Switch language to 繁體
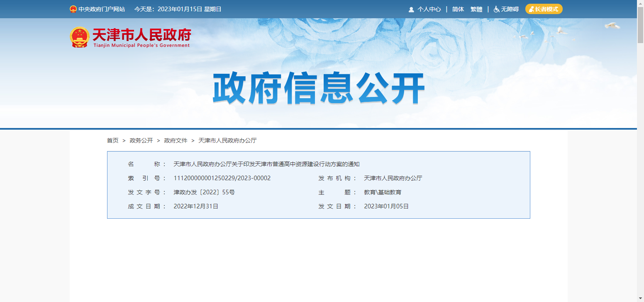 click(x=476, y=9)
